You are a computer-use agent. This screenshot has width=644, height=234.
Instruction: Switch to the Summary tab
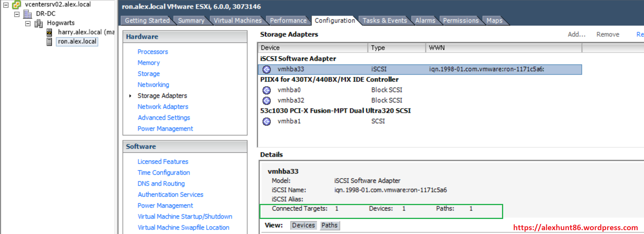click(191, 20)
